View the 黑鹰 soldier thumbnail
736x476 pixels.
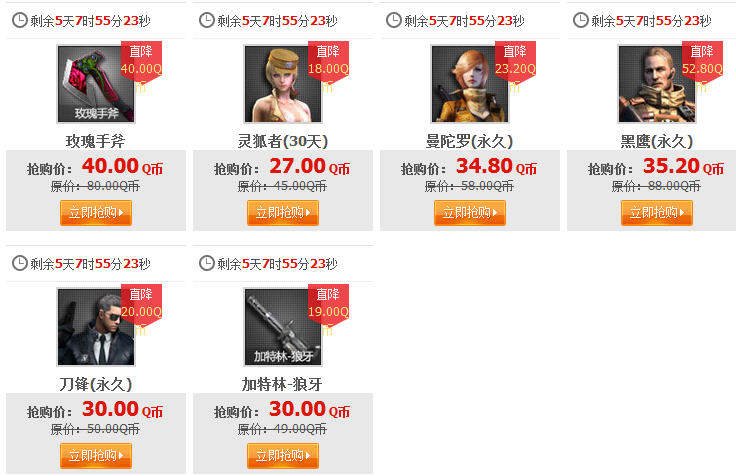click(x=657, y=84)
